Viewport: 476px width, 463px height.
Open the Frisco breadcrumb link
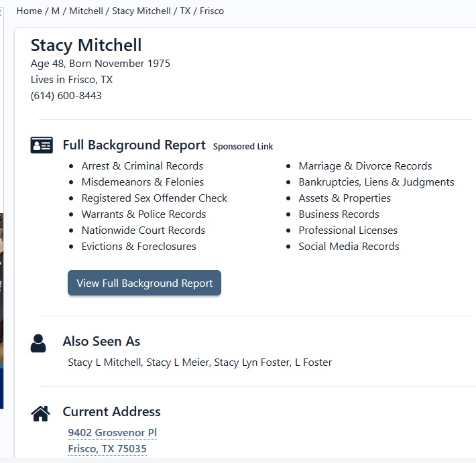tap(212, 11)
